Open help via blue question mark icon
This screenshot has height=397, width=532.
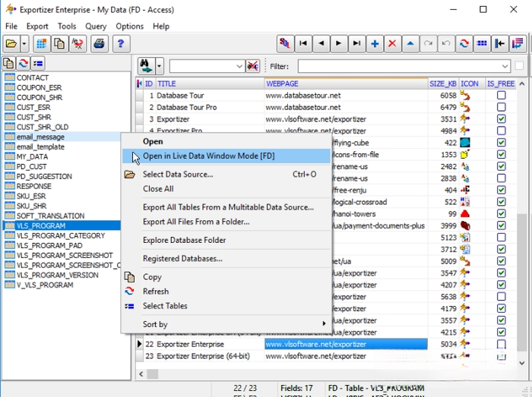tap(121, 44)
